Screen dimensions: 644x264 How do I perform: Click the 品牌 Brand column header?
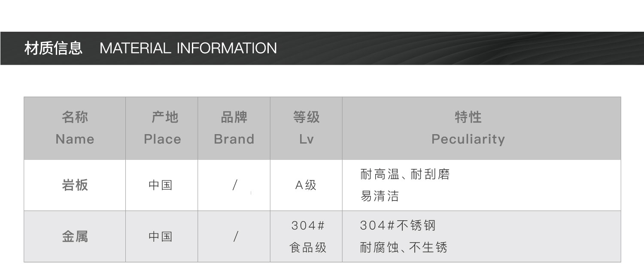click(x=234, y=128)
